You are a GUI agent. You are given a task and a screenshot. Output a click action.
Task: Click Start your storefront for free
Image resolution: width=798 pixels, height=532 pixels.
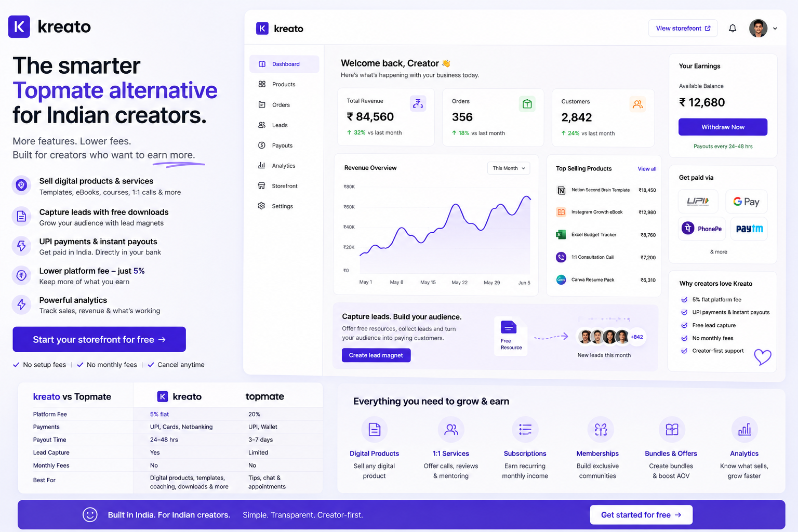click(99, 339)
